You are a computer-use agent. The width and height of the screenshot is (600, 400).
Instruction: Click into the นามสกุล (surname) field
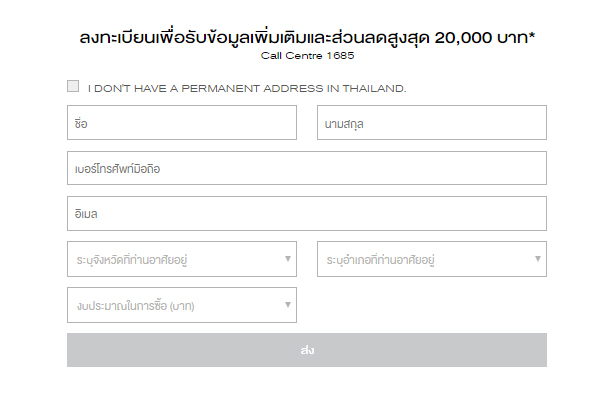click(431, 123)
